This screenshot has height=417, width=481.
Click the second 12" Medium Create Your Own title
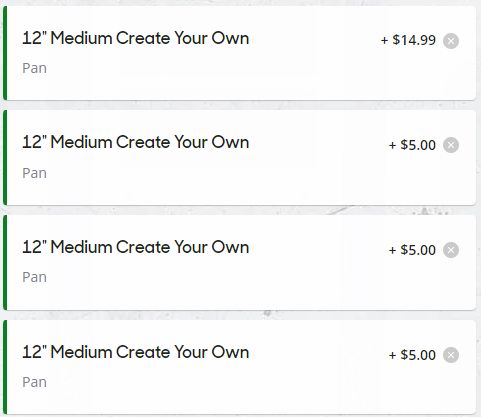tap(136, 142)
